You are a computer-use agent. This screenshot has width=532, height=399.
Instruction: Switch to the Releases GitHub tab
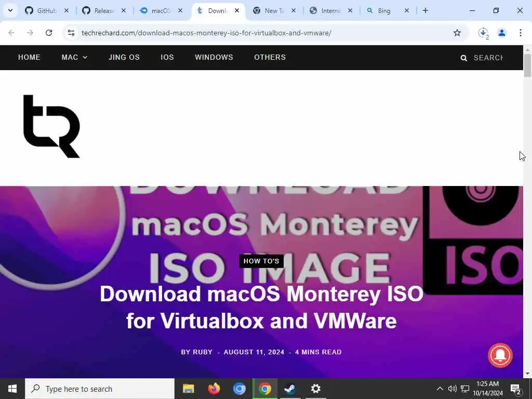click(x=104, y=10)
